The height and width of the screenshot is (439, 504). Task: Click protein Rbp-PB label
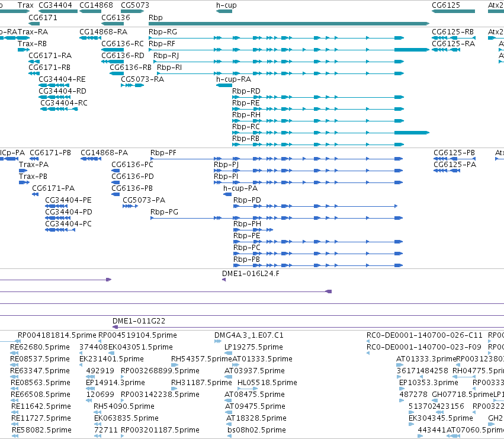(246, 260)
